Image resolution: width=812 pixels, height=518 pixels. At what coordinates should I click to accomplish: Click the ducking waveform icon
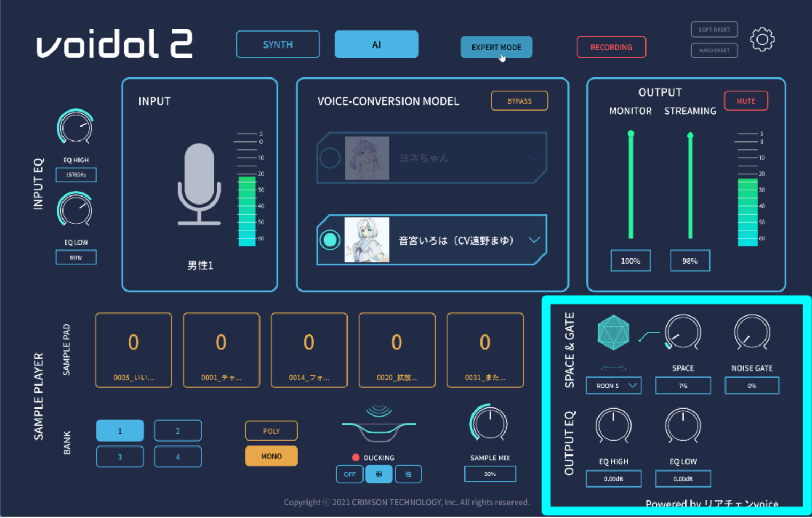379,425
